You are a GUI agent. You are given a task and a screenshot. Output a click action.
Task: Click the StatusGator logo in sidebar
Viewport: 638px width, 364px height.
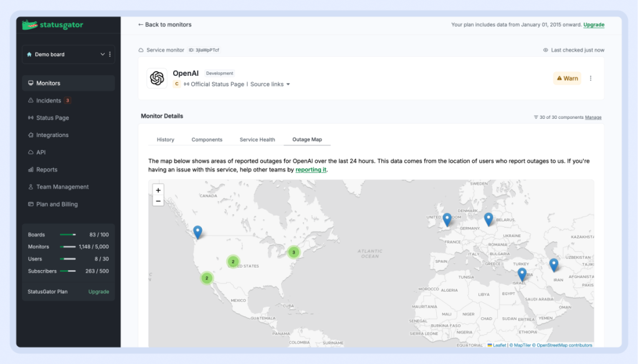[52, 25]
